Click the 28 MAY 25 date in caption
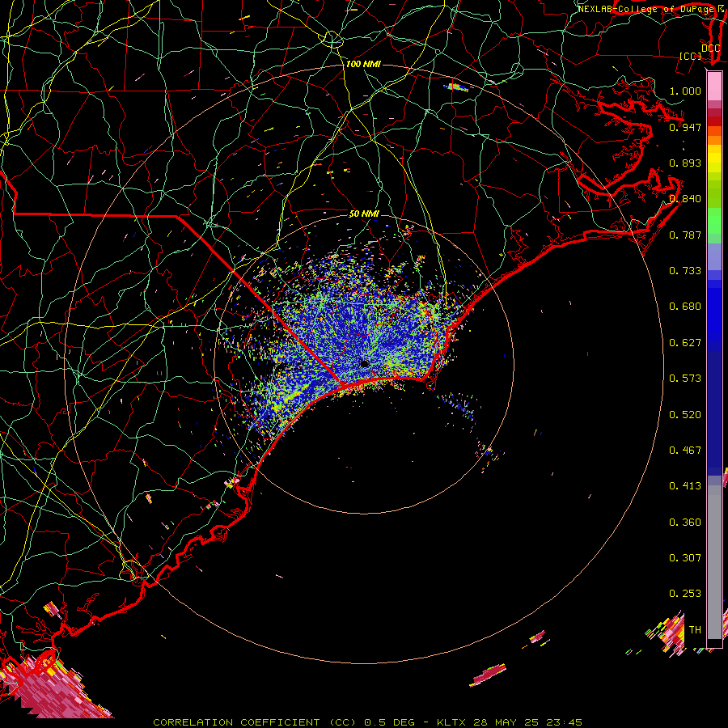The width and height of the screenshot is (728, 728). pos(506,722)
